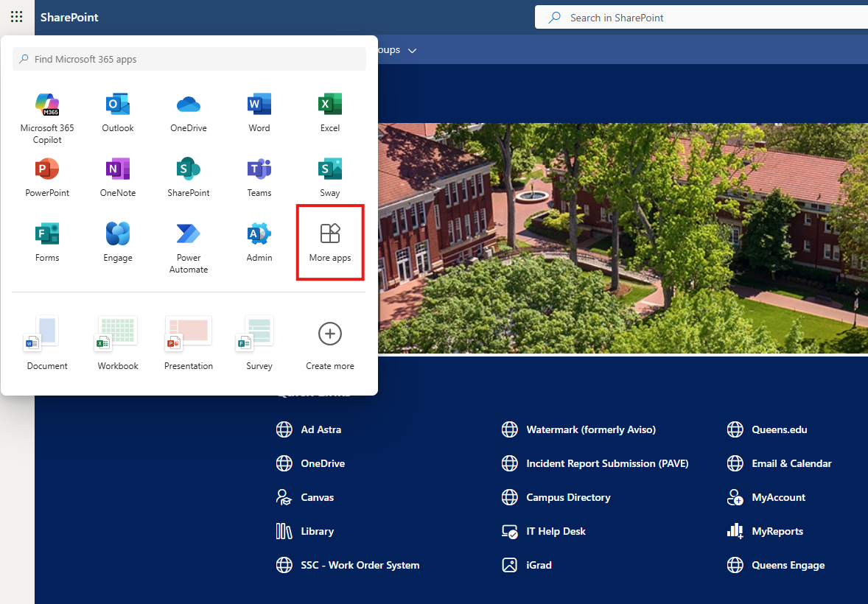Create a new Workbook

118,343
